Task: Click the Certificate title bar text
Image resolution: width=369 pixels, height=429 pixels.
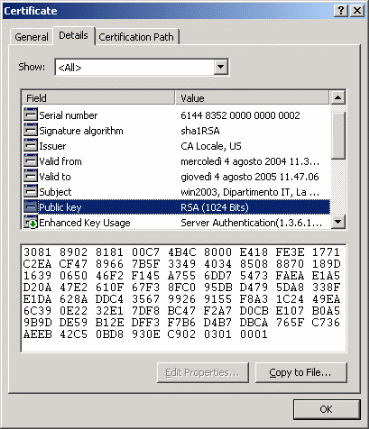Action: [x=30, y=11]
